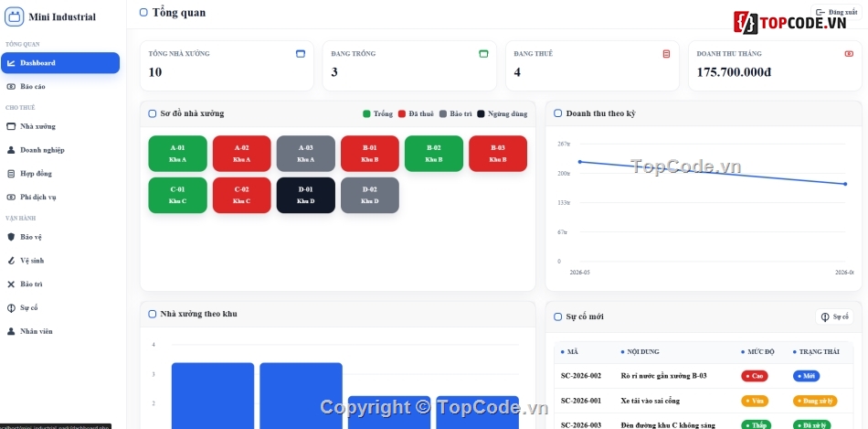Click the Vệ sinh cleaning icon
The width and height of the screenshot is (868, 429).
(11, 261)
